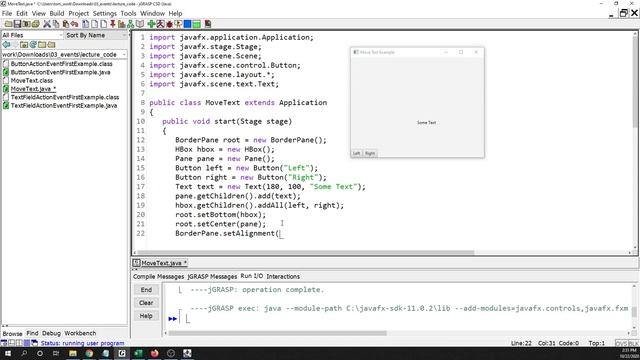The height and width of the screenshot is (360, 640).
Task: Open the Project menu
Action: [78, 13]
